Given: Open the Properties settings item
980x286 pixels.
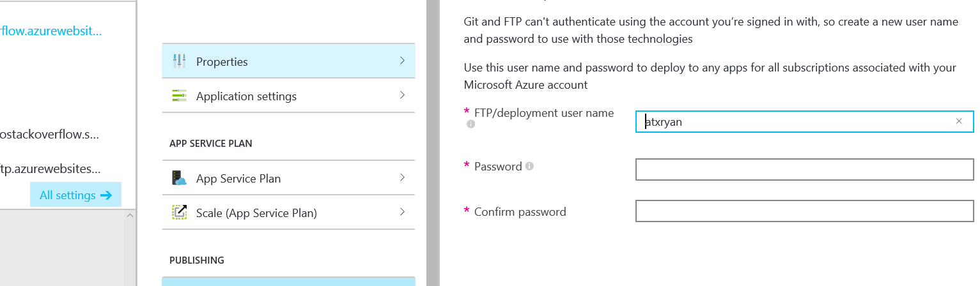Looking at the screenshot, I should (222, 62).
